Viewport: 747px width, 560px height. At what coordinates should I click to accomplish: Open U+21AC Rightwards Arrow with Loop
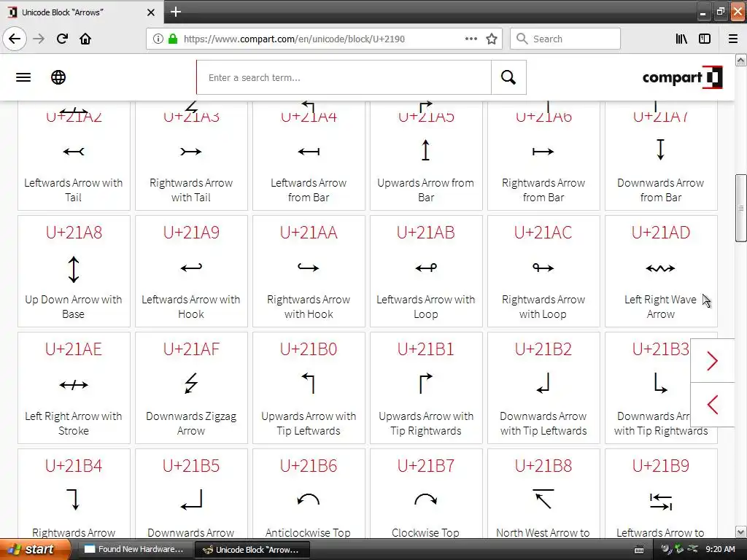click(x=543, y=271)
